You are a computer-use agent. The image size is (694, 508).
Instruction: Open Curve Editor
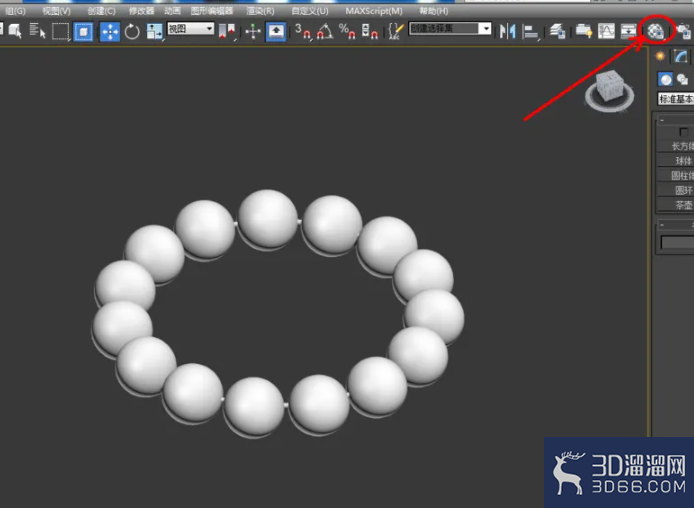pos(606,31)
